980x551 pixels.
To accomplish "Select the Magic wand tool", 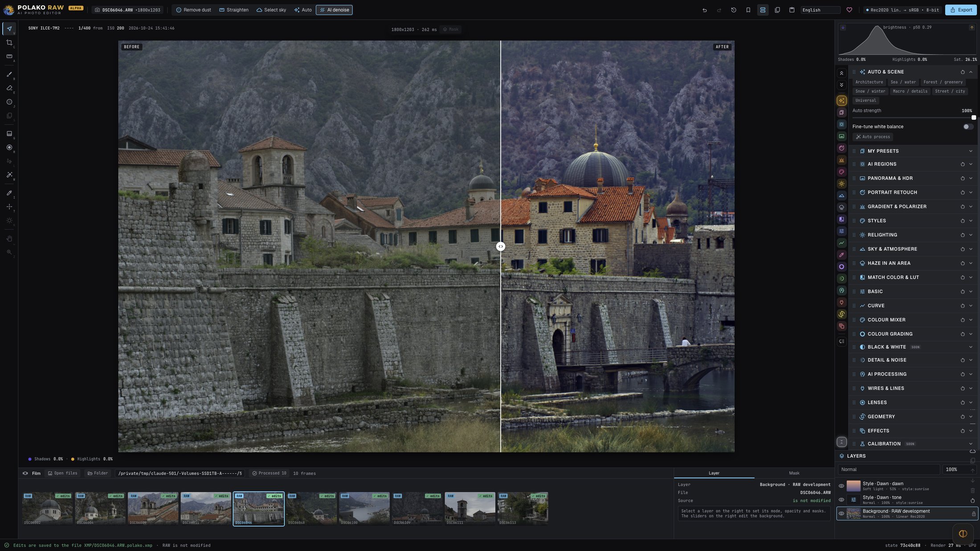I will 9,175.
